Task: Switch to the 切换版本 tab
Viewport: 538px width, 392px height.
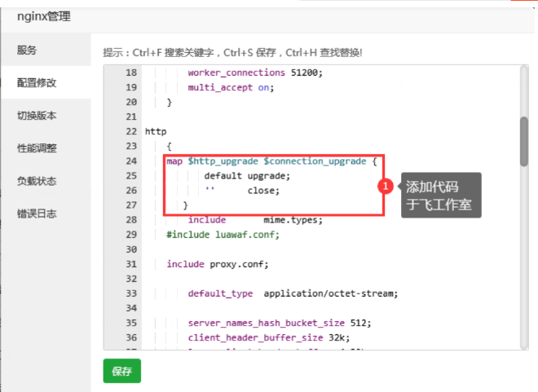Action: point(37,115)
